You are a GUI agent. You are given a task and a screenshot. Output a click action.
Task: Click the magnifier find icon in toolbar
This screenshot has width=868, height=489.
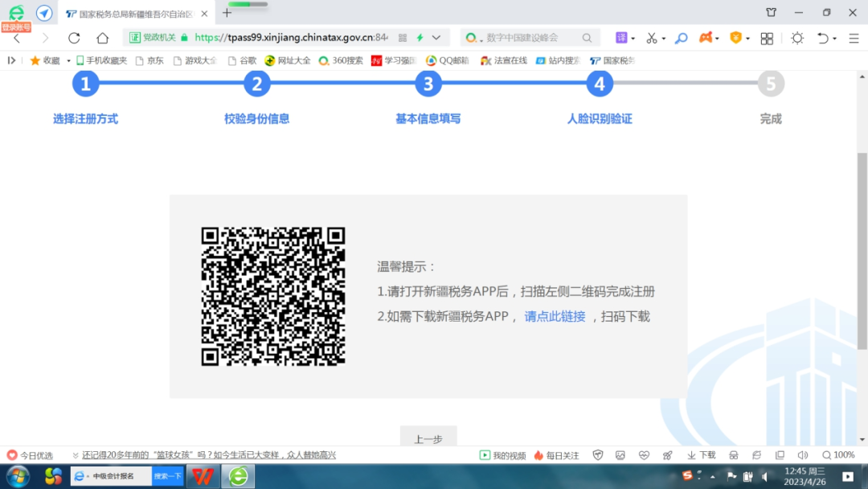(681, 38)
